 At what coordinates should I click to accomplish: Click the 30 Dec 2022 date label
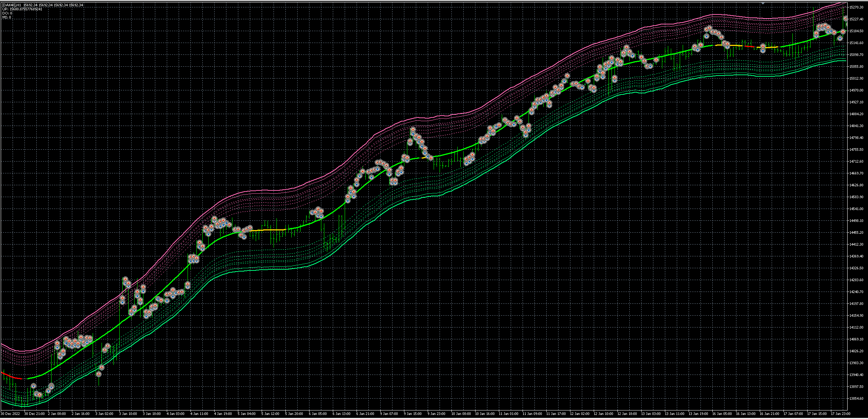coord(10,413)
